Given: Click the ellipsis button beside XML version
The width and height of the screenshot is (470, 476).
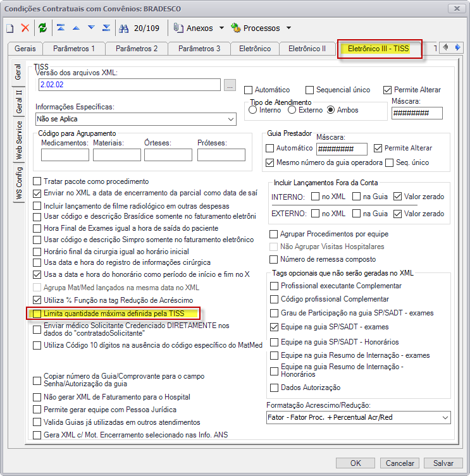Looking at the screenshot, I should click(230, 85).
